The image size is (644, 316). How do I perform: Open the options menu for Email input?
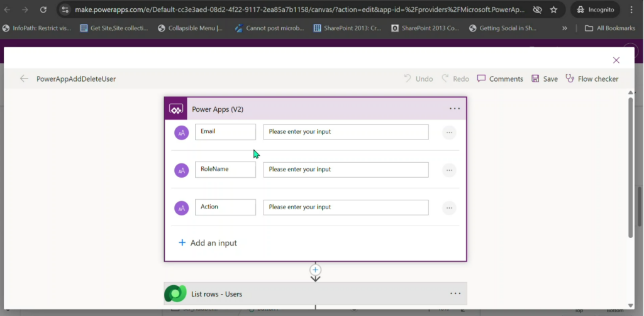pos(449,133)
